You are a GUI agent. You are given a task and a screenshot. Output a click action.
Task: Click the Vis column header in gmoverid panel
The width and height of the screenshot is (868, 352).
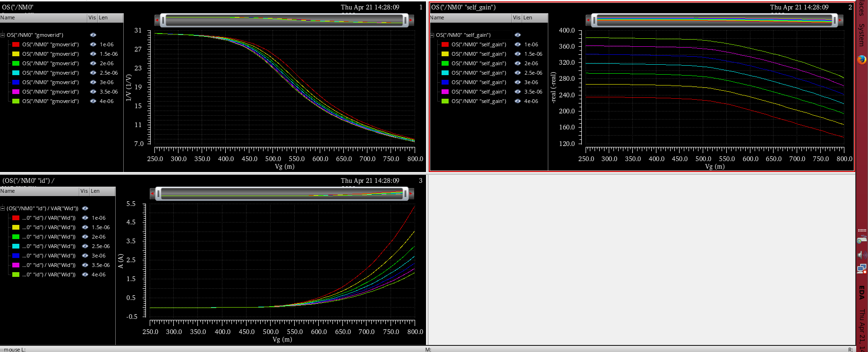point(92,17)
